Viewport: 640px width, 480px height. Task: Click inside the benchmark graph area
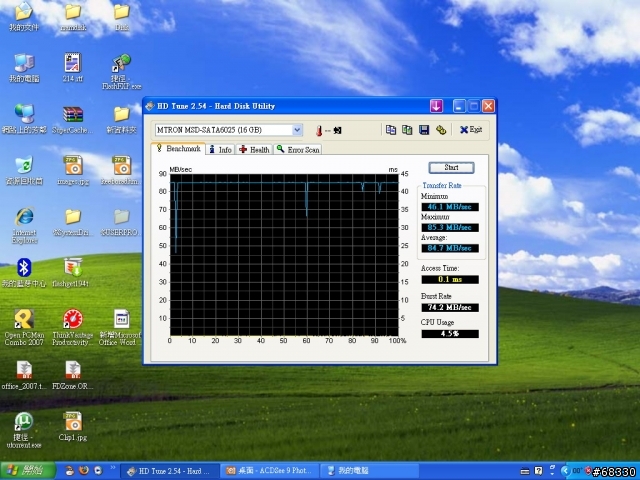coord(284,255)
